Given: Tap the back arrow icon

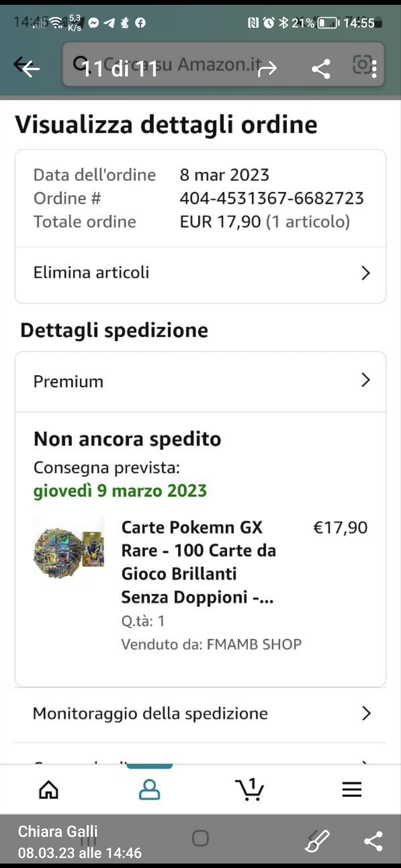Looking at the screenshot, I should 30,68.
